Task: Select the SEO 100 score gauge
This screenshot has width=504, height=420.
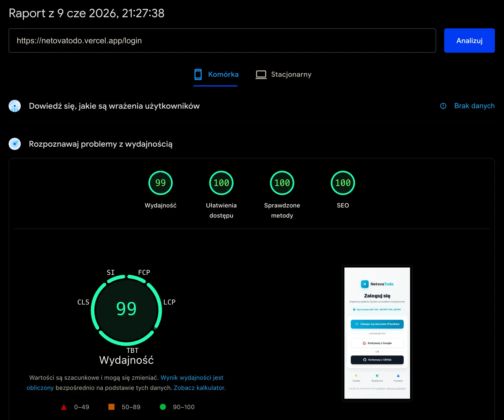Action: point(343,183)
